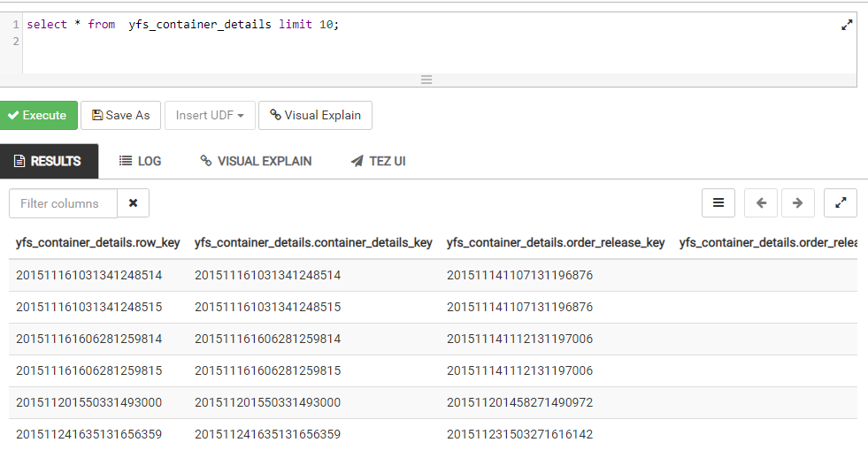
Task: Open the results hamburger menu
Action: click(718, 203)
